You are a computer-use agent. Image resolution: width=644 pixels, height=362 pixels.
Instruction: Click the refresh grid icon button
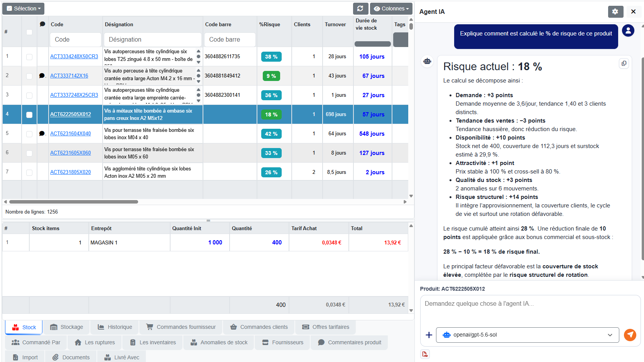point(360,8)
